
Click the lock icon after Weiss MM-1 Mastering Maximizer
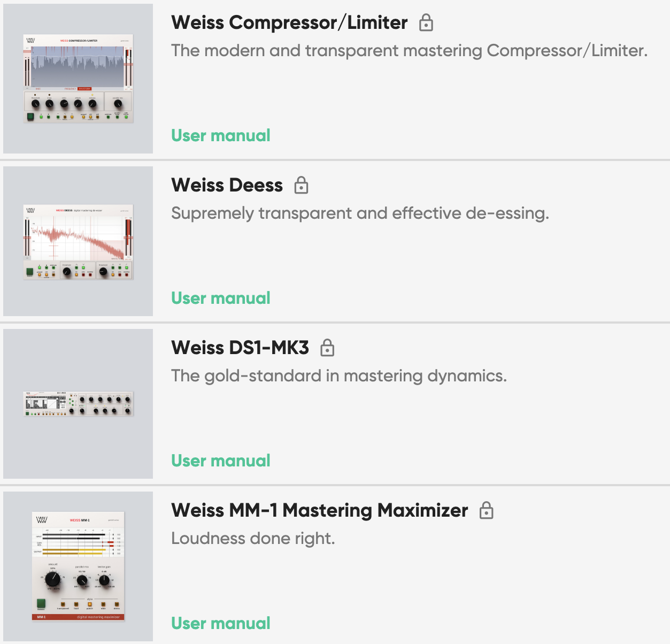[486, 510]
